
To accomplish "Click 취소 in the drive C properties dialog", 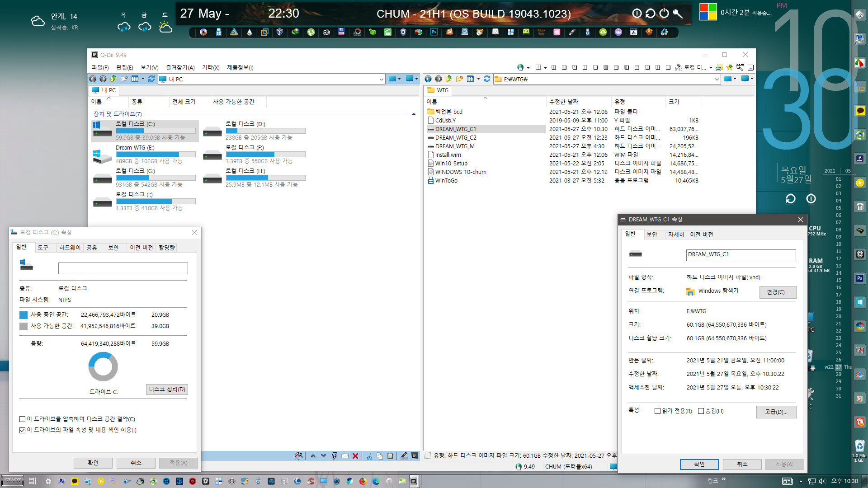I will [136, 463].
